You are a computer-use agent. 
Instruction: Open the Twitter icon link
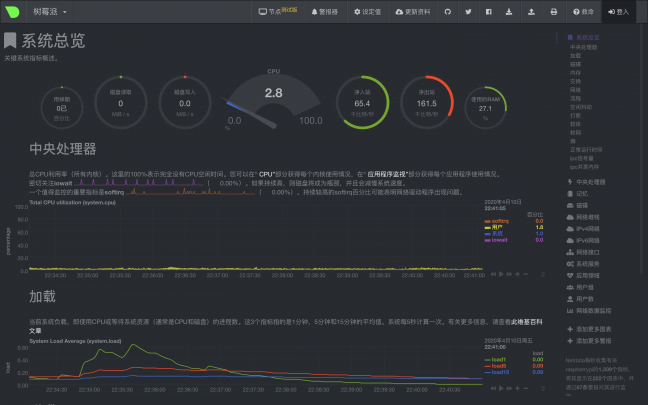coord(468,12)
